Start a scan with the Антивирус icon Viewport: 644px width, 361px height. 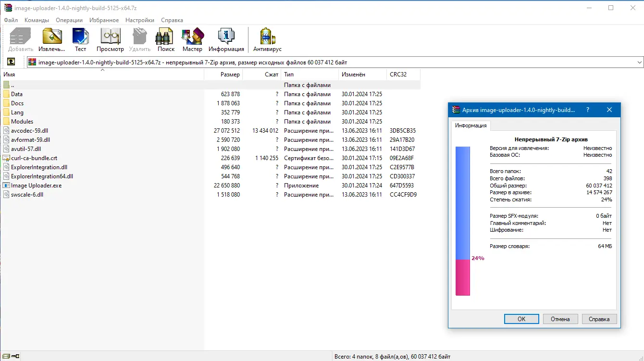[x=267, y=36]
